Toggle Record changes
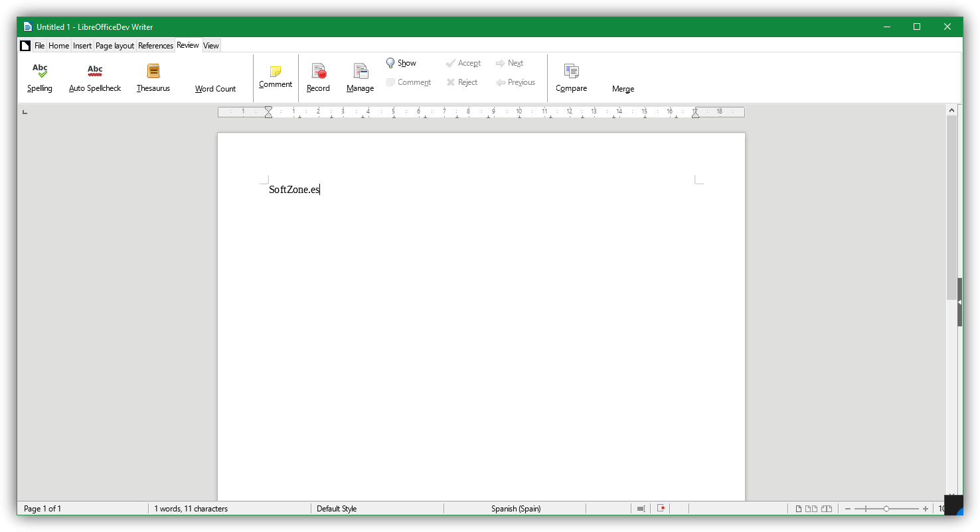Image resolution: width=980 pixels, height=532 pixels. [318, 78]
